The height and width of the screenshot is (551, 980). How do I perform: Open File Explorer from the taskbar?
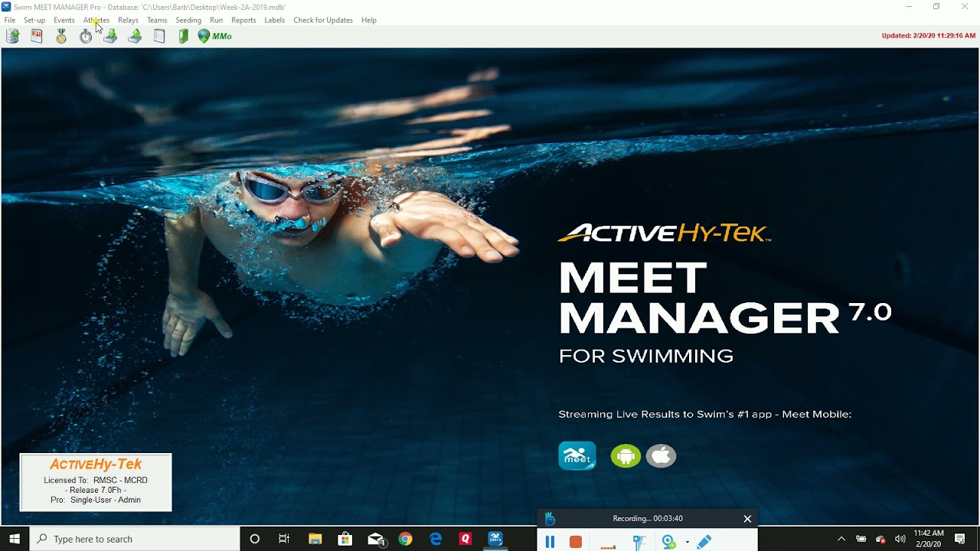(x=315, y=539)
